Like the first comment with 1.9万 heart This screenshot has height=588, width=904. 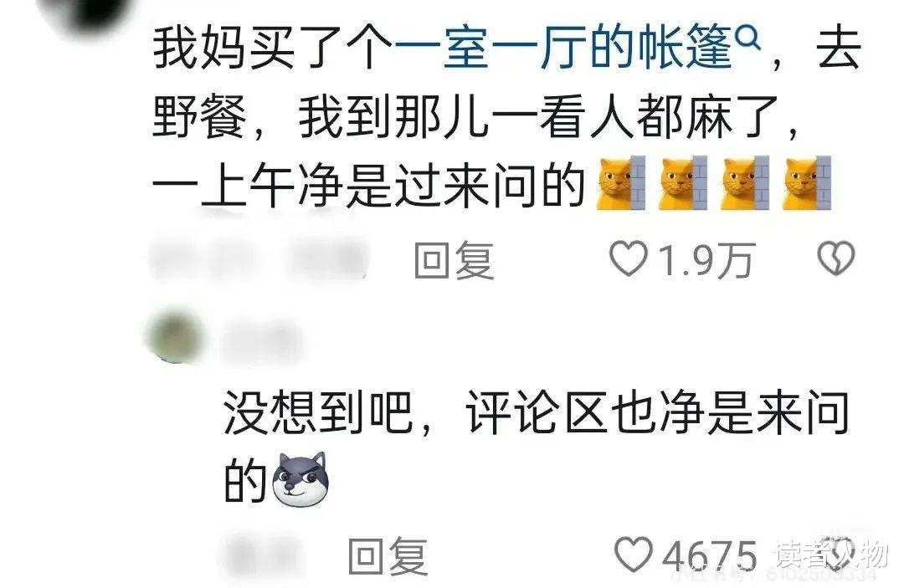click(629, 260)
